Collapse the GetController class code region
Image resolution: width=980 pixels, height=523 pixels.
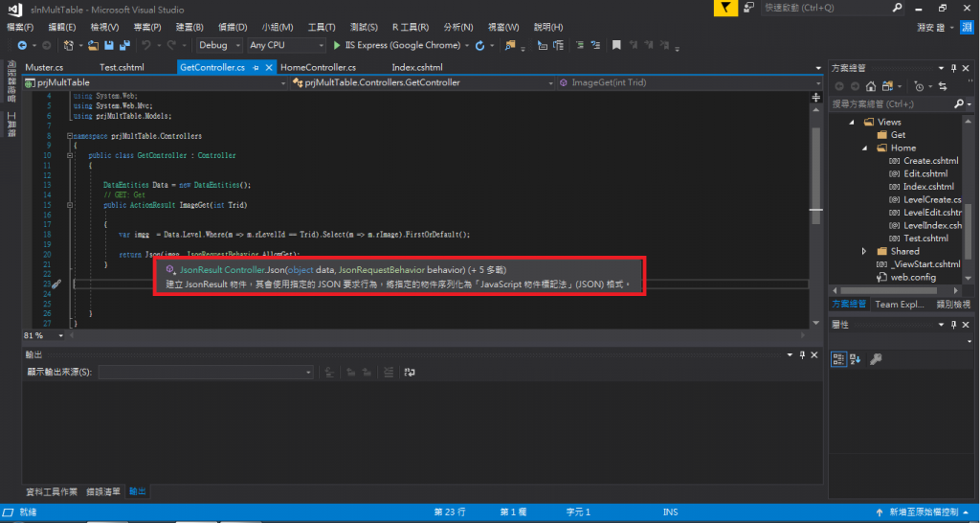tap(69, 155)
